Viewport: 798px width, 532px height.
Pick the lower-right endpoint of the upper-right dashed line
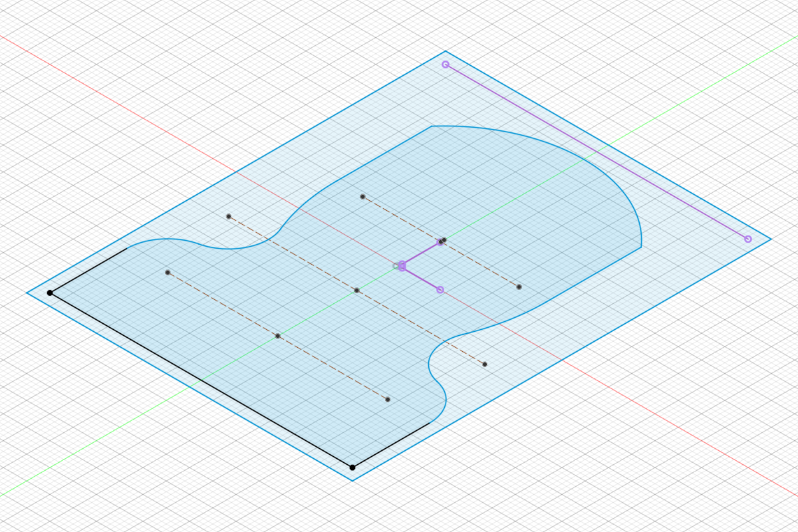tap(519, 287)
